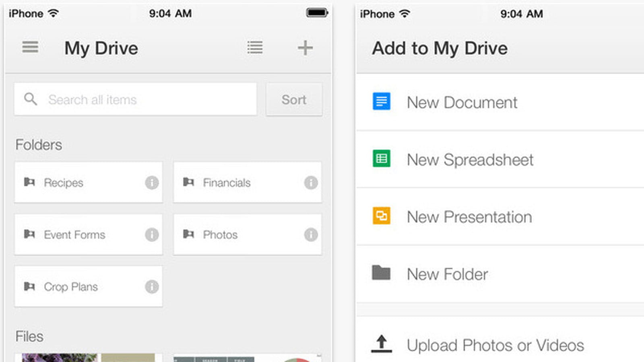Choose New Document option

click(x=500, y=102)
